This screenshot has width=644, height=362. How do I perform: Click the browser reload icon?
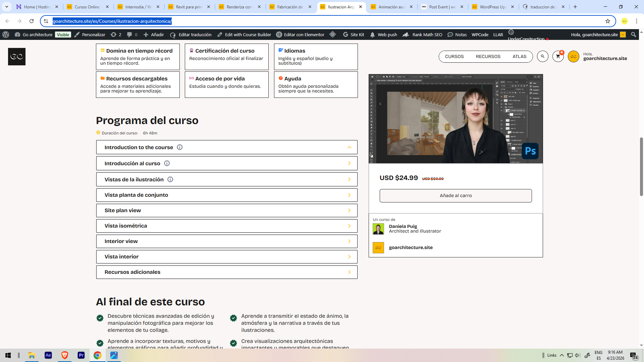point(32,21)
